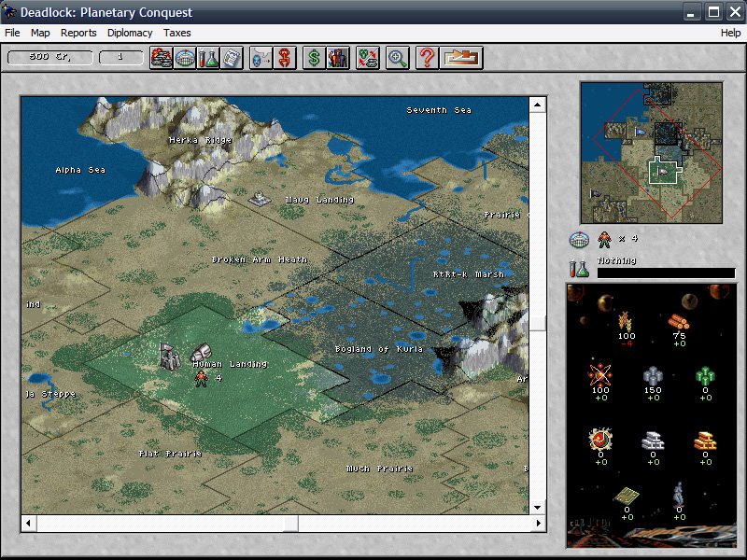747x560 pixels.
Task: Click the map scroll up arrow
Action: (x=538, y=105)
